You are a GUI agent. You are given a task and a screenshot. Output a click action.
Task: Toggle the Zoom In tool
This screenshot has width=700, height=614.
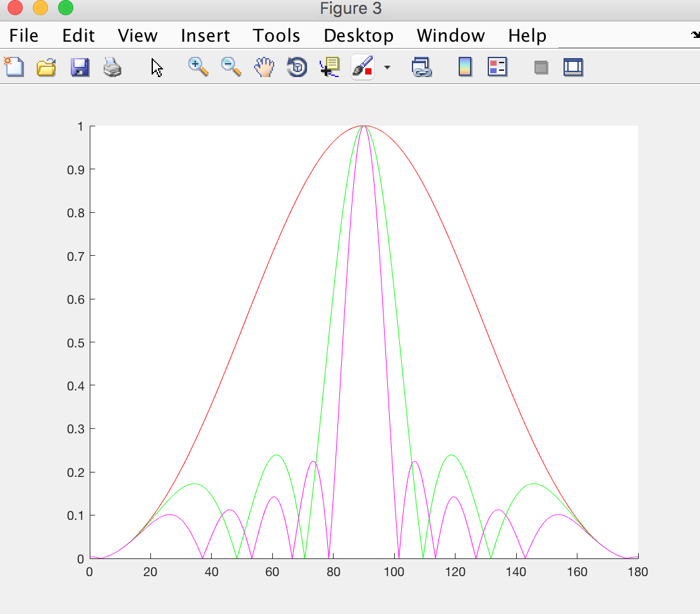tap(198, 66)
